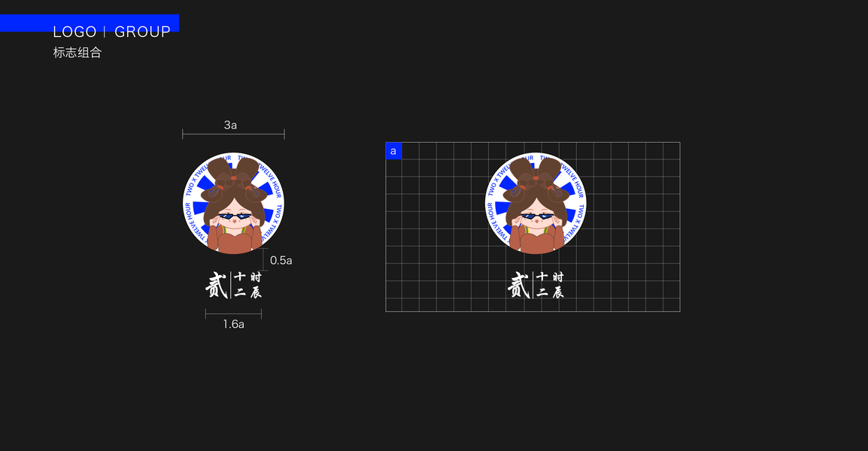Click the left circular girl logo
This screenshot has width=868, height=451.
(x=233, y=203)
